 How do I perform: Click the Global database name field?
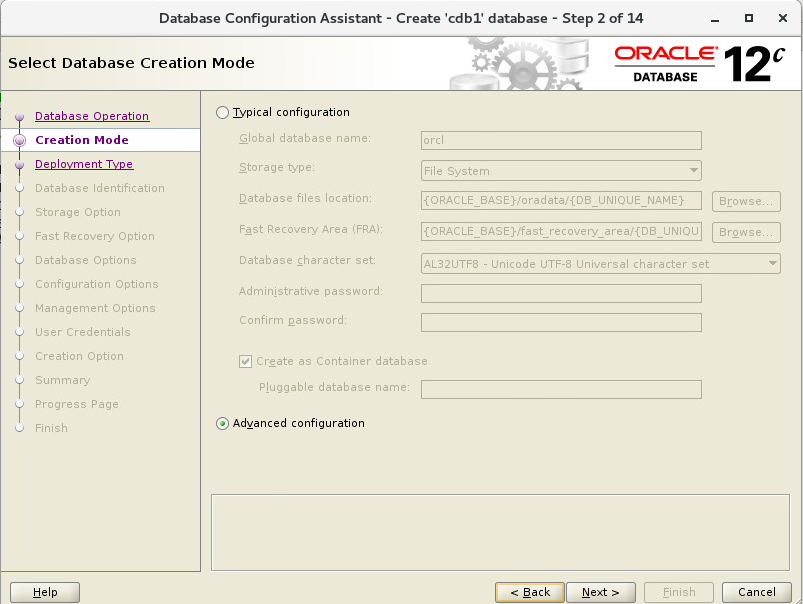click(561, 140)
